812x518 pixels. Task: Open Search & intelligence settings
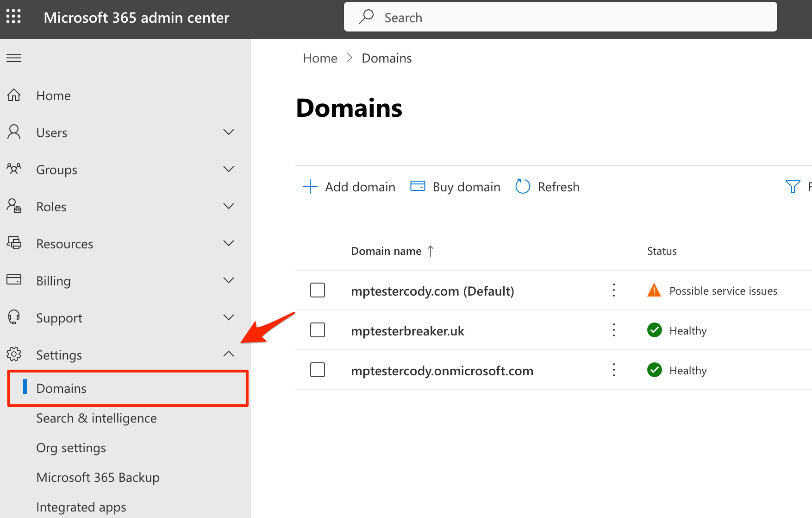[96, 418]
